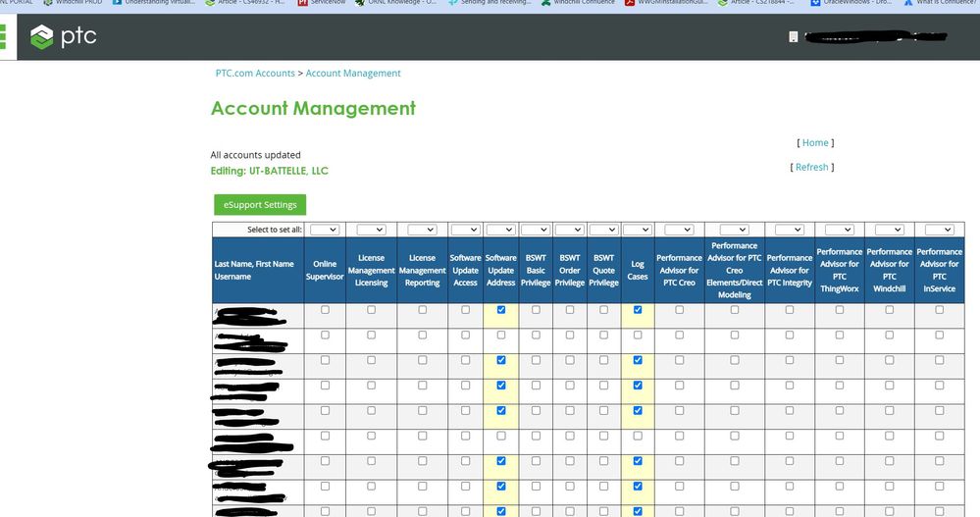Image resolution: width=980 pixels, height=517 pixels.
Task: Tick BSWT Quote Privilege in first user row
Action: pyautogui.click(x=603, y=309)
